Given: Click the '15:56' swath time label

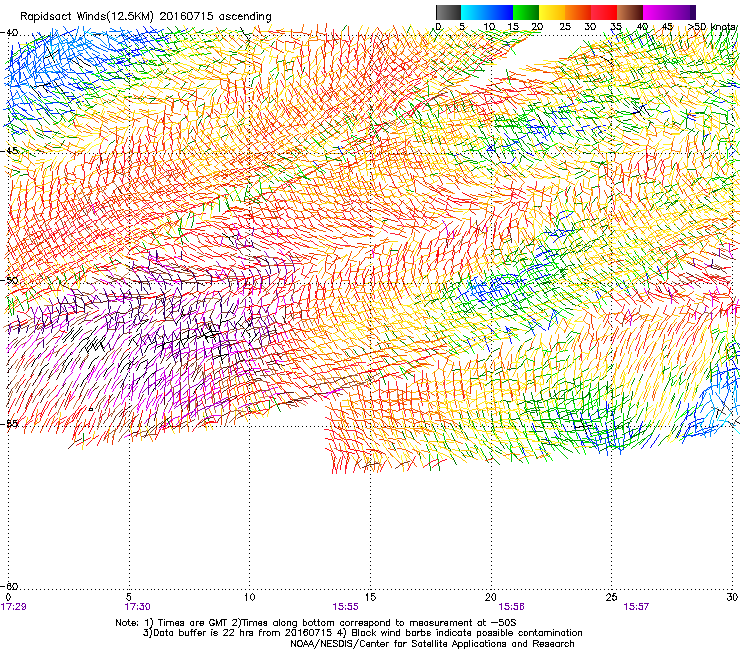Looking at the screenshot, I should pyautogui.click(x=512, y=607).
